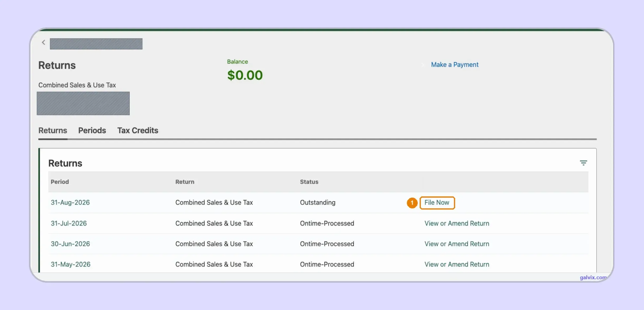Screen dimensions: 644x310
Task: View or amend the 30-Jun-2026 return
Action: click(x=457, y=244)
